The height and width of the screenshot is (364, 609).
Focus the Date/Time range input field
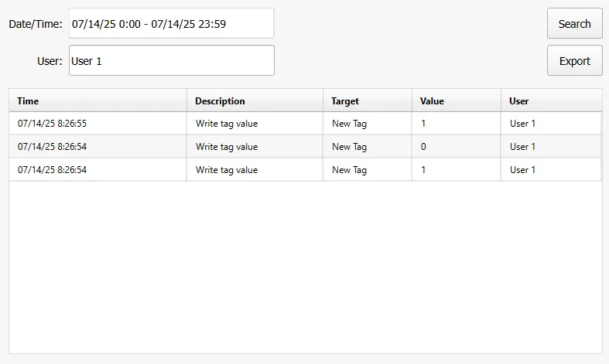(171, 24)
